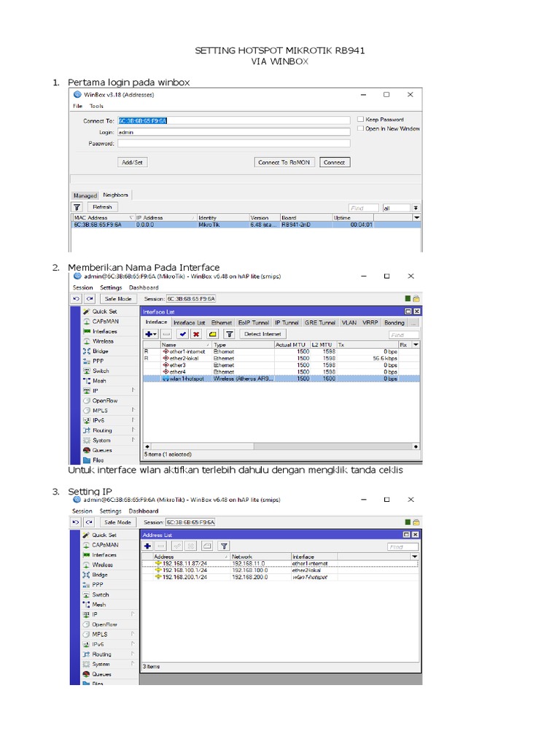Switch to the Neighbors tab

point(116,195)
